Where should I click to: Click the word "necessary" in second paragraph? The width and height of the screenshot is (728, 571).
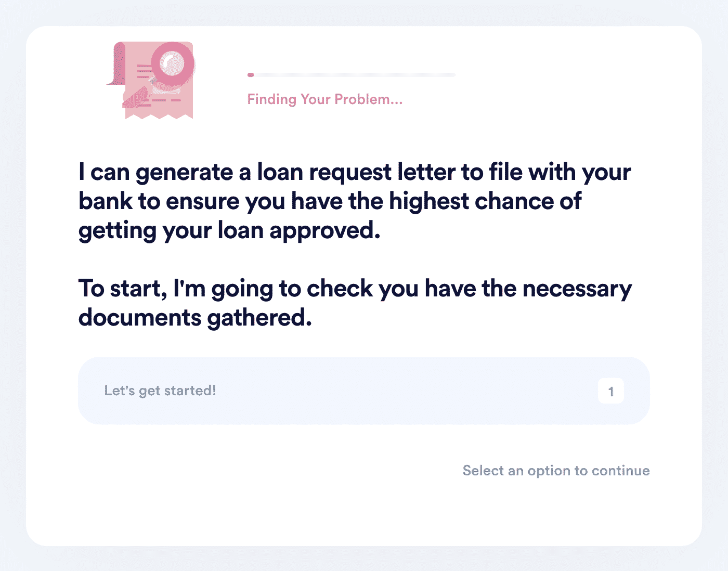tap(577, 289)
